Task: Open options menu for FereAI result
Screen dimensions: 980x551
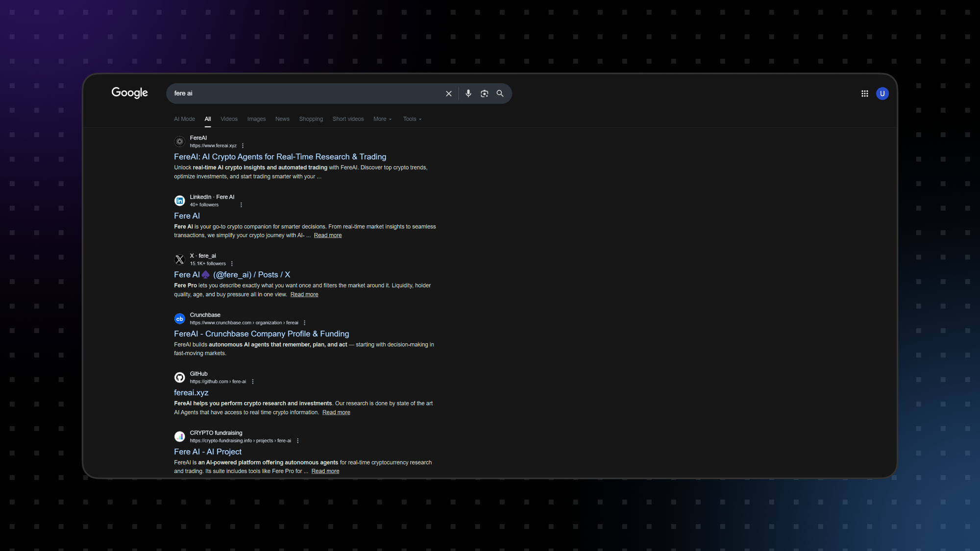Action: click(243, 145)
